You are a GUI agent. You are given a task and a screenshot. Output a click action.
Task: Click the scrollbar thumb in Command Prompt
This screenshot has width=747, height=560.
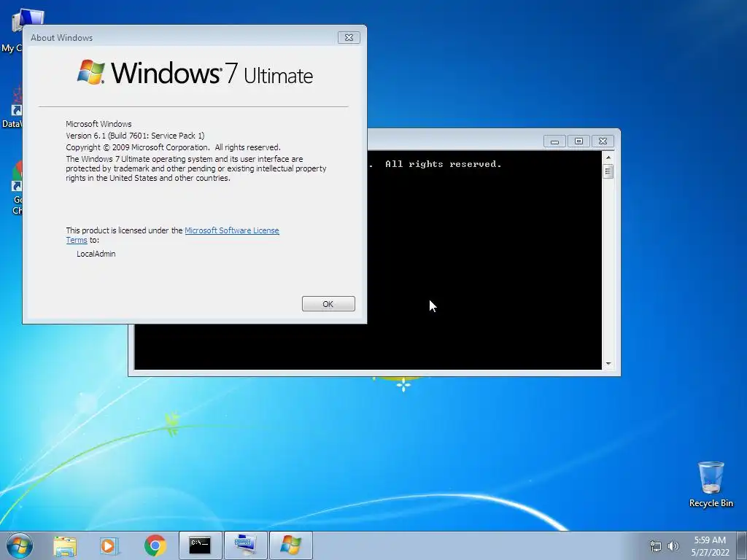point(608,171)
